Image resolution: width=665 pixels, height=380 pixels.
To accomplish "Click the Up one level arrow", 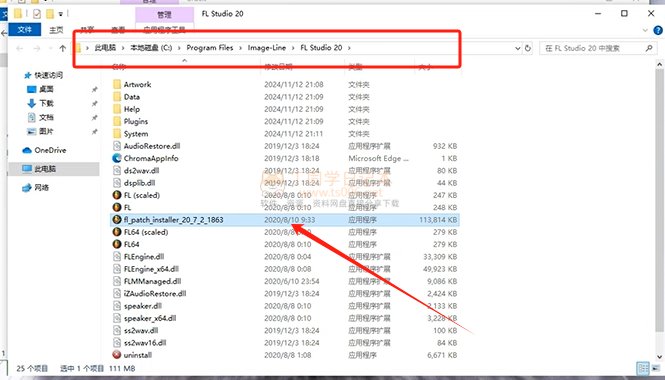I will (x=63, y=48).
